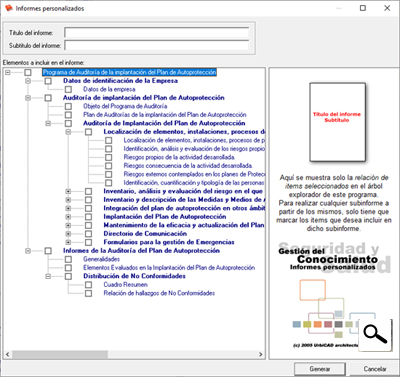Collapse the root Programa de Auditoría node

(x=8, y=72)
